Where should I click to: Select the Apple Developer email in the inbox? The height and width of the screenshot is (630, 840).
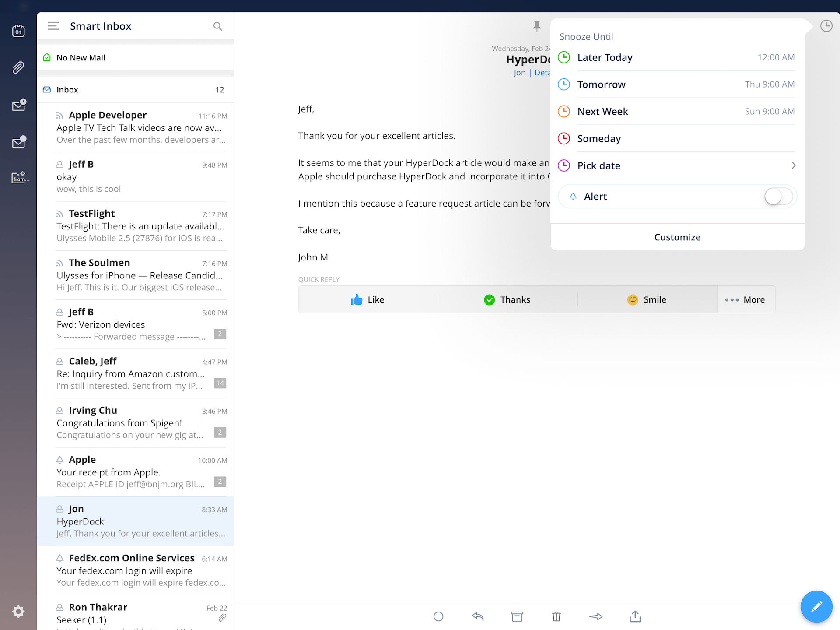point(136,127)
